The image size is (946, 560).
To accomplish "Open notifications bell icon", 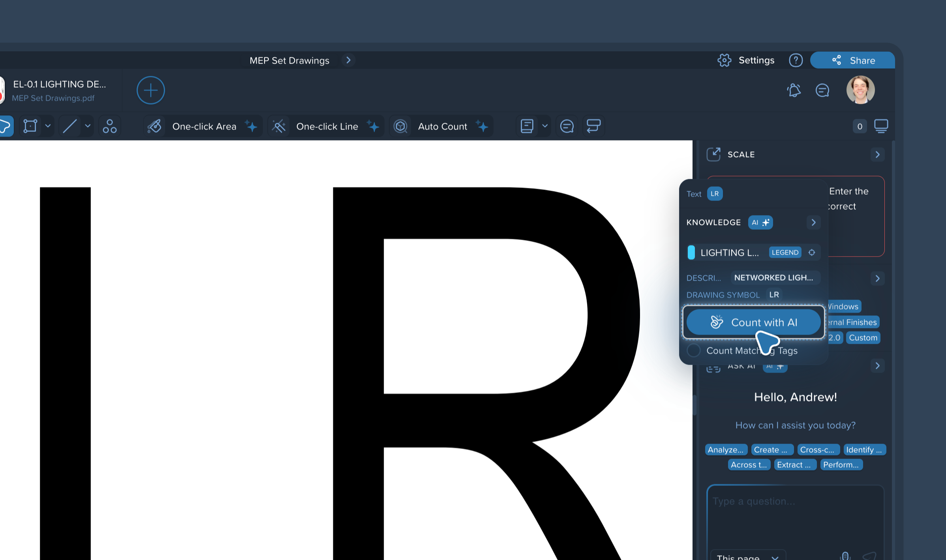I will [x=794, y=90].
